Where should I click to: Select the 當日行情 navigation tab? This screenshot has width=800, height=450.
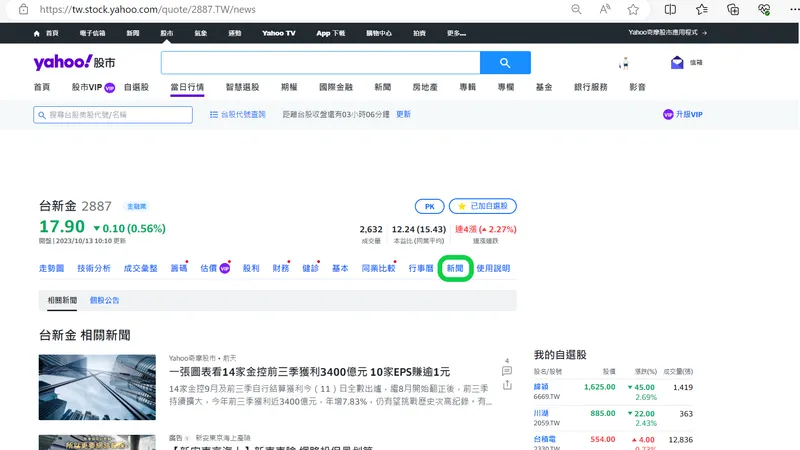click(x=187, y=87)
